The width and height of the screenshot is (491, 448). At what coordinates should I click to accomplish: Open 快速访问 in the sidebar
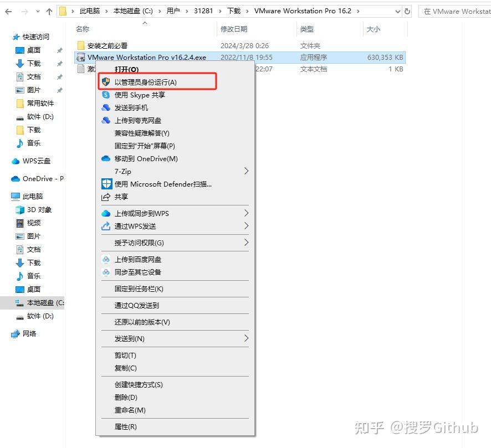35,37
